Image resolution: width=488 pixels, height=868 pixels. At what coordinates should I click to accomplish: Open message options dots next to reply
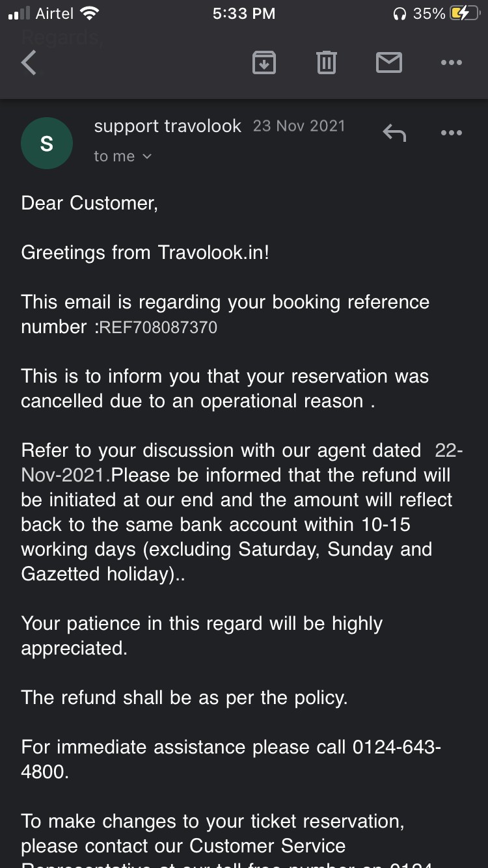451,133
